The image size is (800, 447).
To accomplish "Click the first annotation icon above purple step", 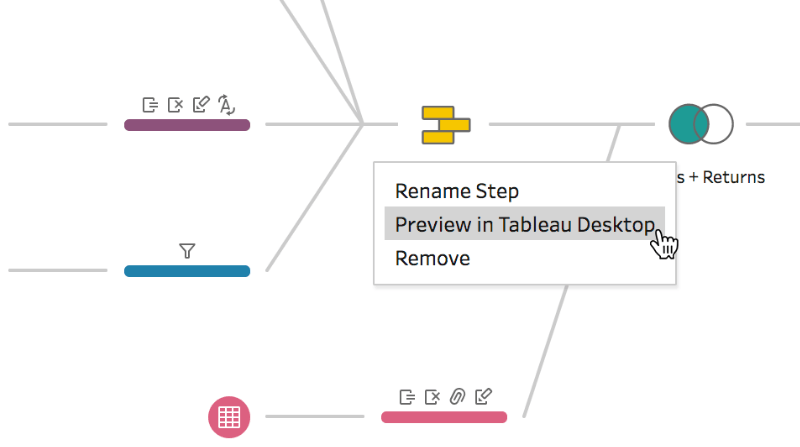I will tap(150, 104).
